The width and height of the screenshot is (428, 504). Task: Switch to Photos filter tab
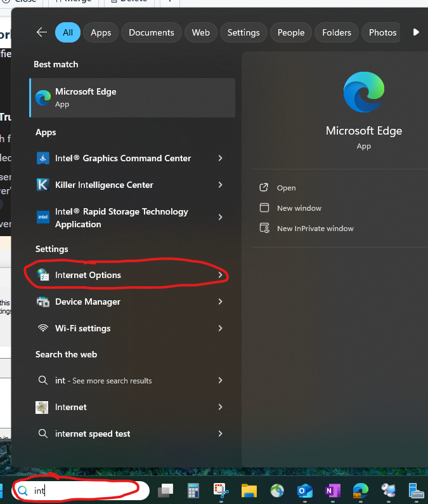(x=382, y=32)
